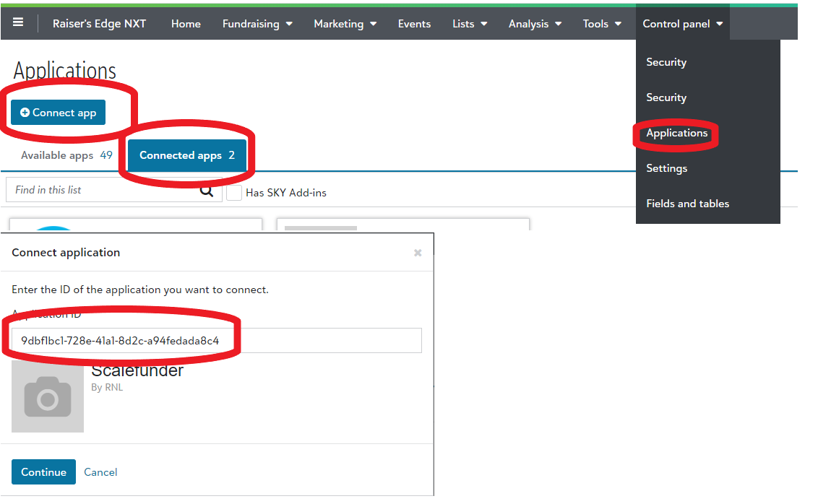Click the Connect app button
The height and width of the screenshot is (504, 818).
(58, 113)
